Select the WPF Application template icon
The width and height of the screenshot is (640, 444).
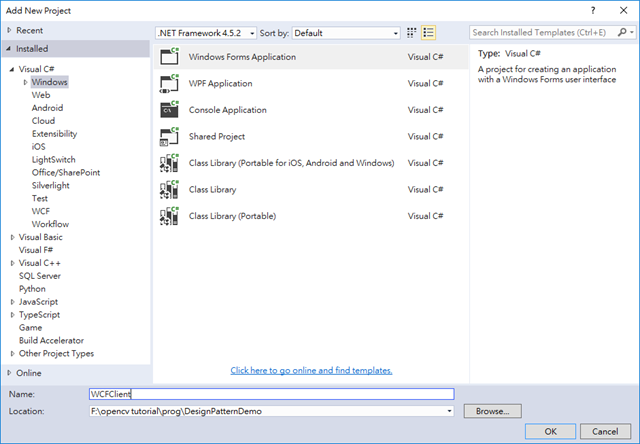[x=169, y=83]
